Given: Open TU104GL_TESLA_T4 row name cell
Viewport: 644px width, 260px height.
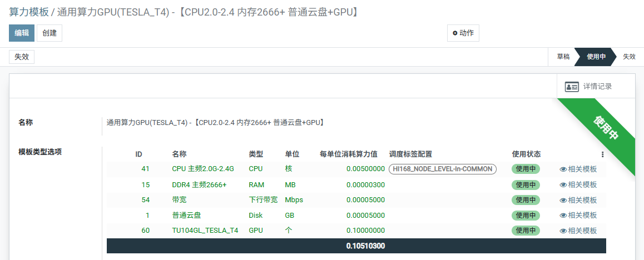Looking at the screenshot, I should (205, 231).
